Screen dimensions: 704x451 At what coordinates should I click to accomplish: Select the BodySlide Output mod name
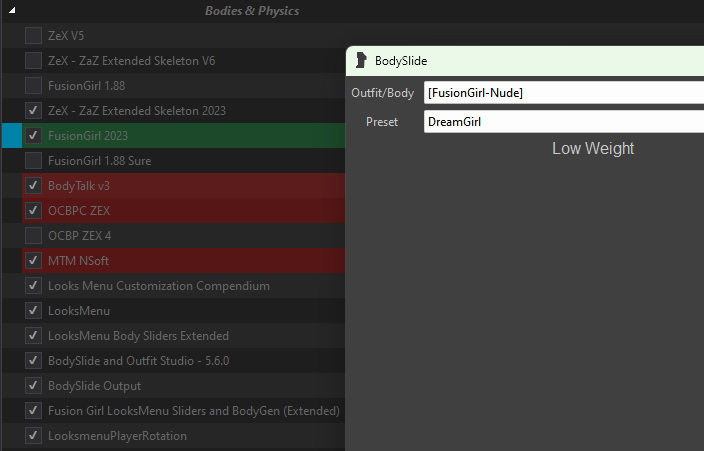click(x=95, y=385)
